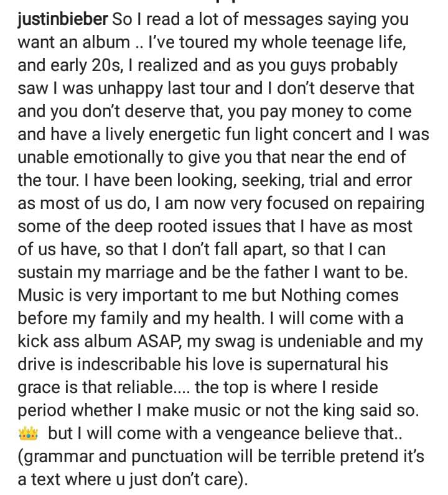This screenshot has height=495, width=448.
Task: Click the word "repairing" at the line's end
Action: (391, 203)
